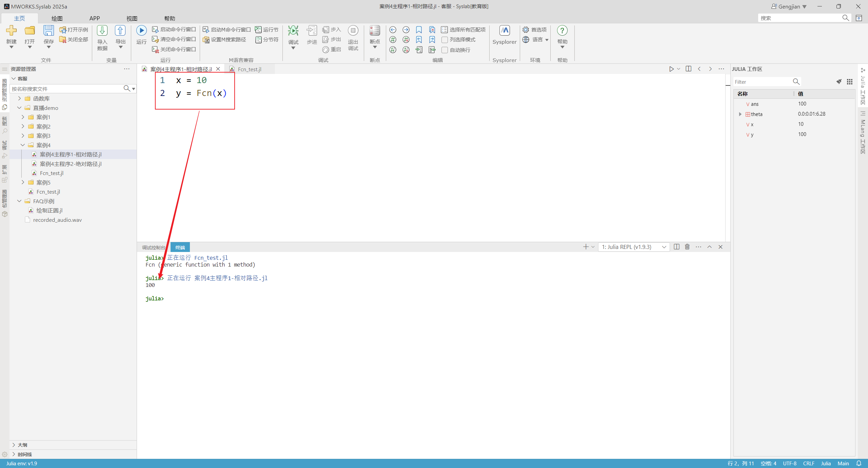Switch to the 调试控制台 panel tab
The image size is (868, 468).
pos(153,248)
